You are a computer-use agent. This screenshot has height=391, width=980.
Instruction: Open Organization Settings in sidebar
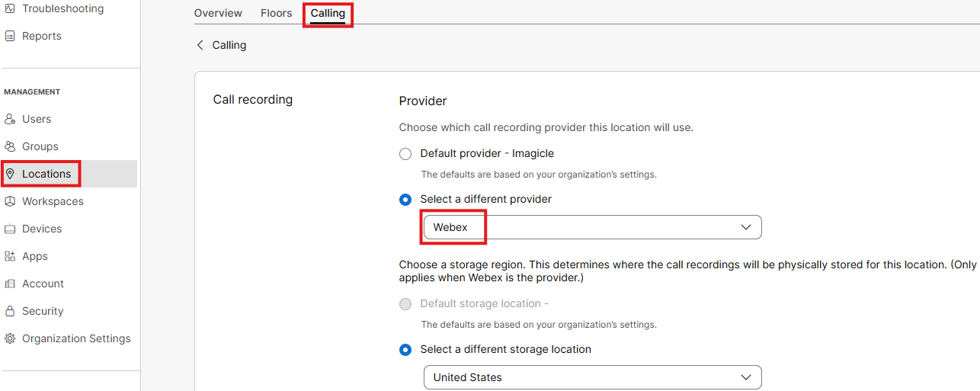76,338
